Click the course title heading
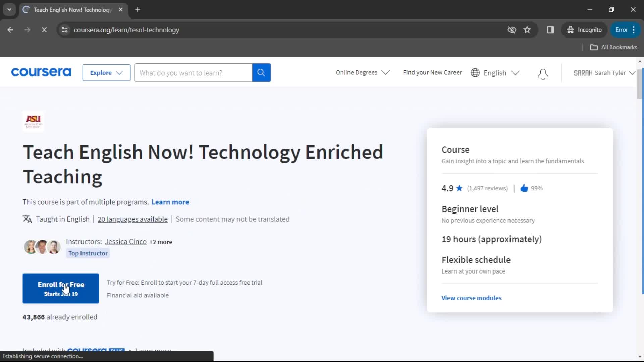Image resolution: width=644 pixels, height=362 pixels. click(x=203, y=164)
